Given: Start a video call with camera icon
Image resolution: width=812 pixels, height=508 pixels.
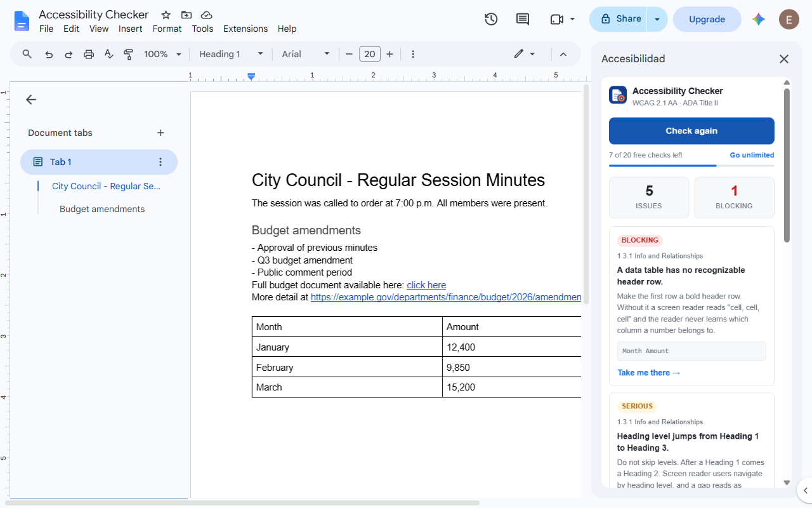Looking at the screenshot, I should coord(557,19).
